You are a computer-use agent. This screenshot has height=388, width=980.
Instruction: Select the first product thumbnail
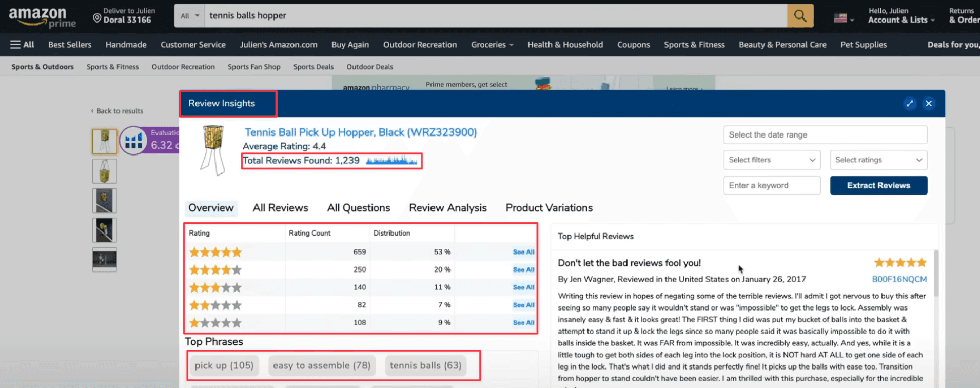point(105,141)
